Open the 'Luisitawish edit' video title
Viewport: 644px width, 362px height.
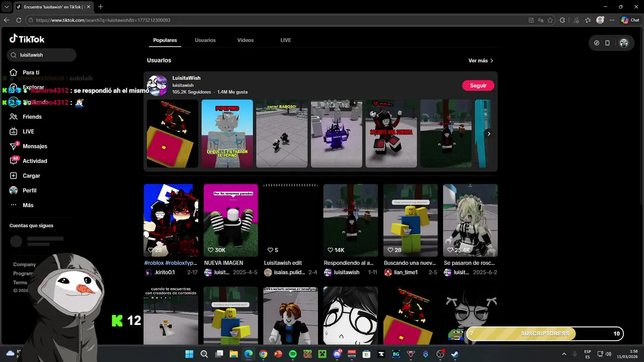[x=283, y=263]
